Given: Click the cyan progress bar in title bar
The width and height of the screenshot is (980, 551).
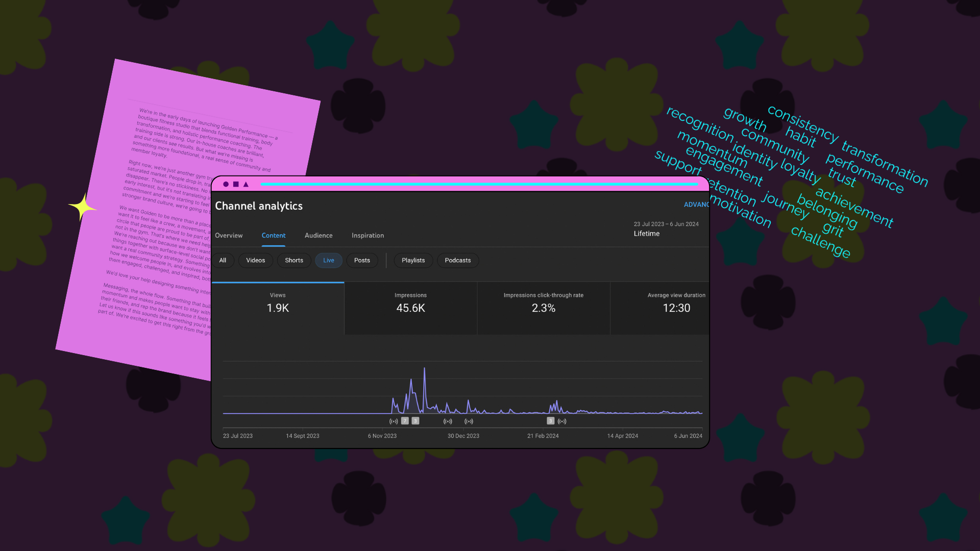Looking at the screenshot, I should point(479,184).
